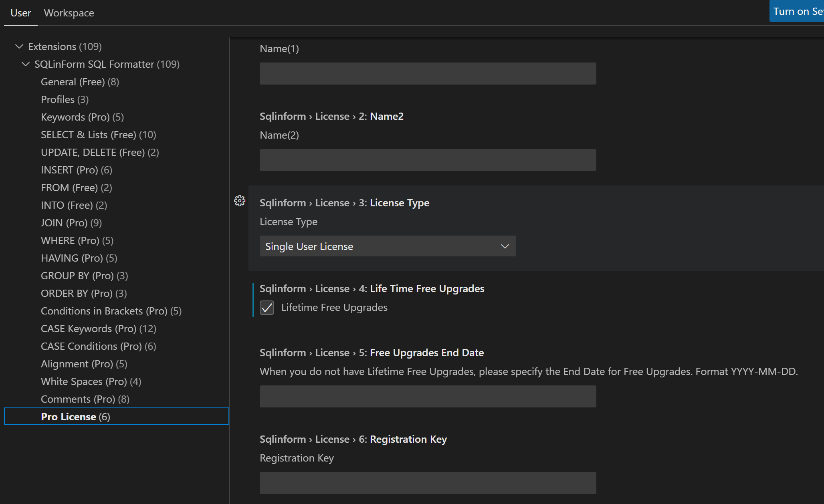Select CASE Keywords (Pro) category

[x=98, y=329]
